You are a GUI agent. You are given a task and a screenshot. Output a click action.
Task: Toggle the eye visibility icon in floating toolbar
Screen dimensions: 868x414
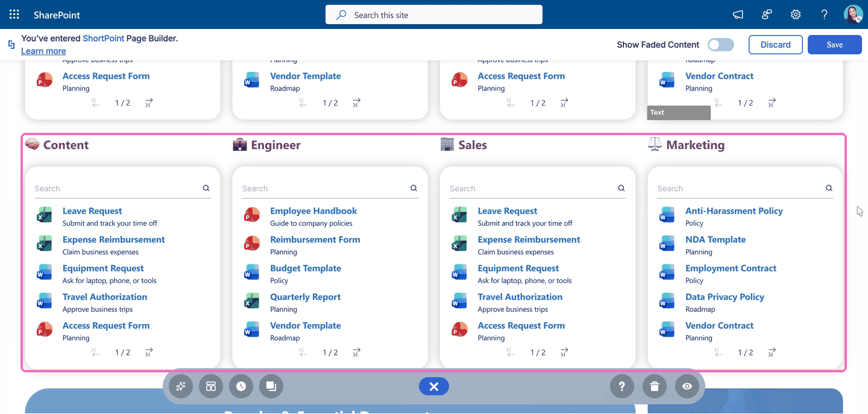(687, 386)
